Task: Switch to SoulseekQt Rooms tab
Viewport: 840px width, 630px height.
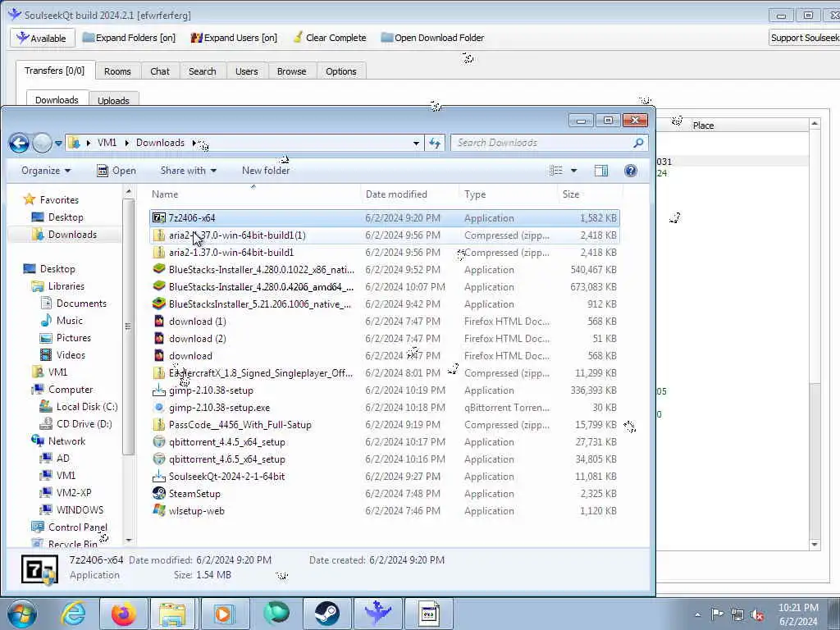Action: coord(117,71)
